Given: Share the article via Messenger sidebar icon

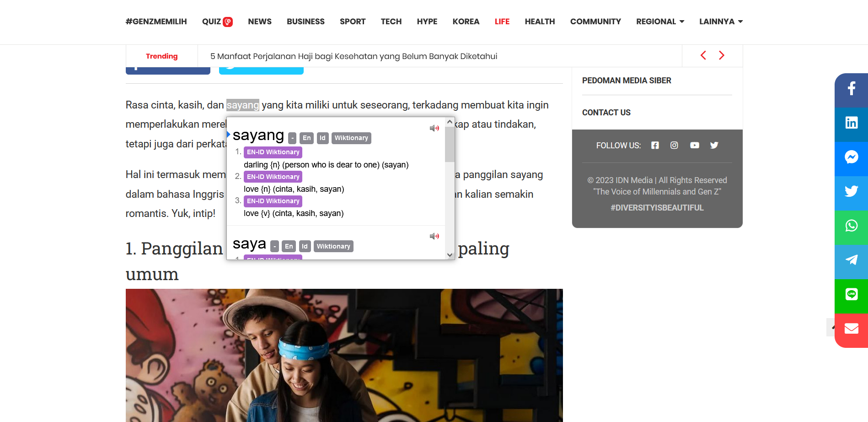Looking at the screenshot, I should click(851, 158).
